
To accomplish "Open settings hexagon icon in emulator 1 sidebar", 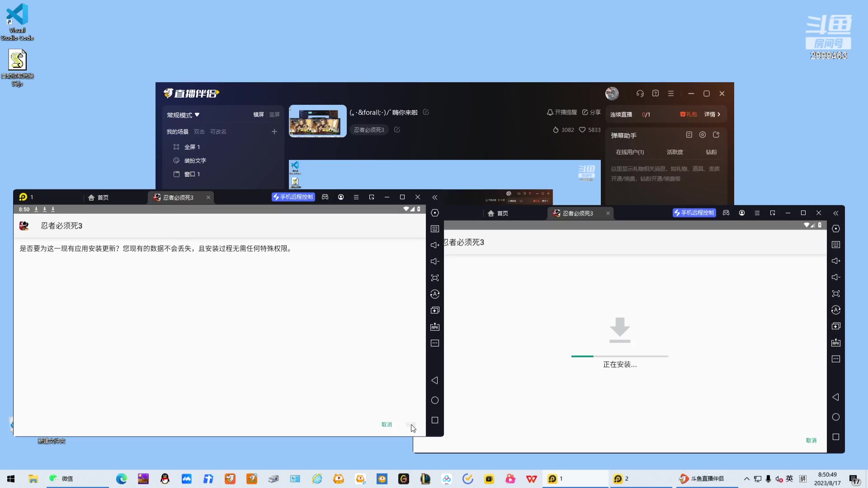I will point(435,213).
